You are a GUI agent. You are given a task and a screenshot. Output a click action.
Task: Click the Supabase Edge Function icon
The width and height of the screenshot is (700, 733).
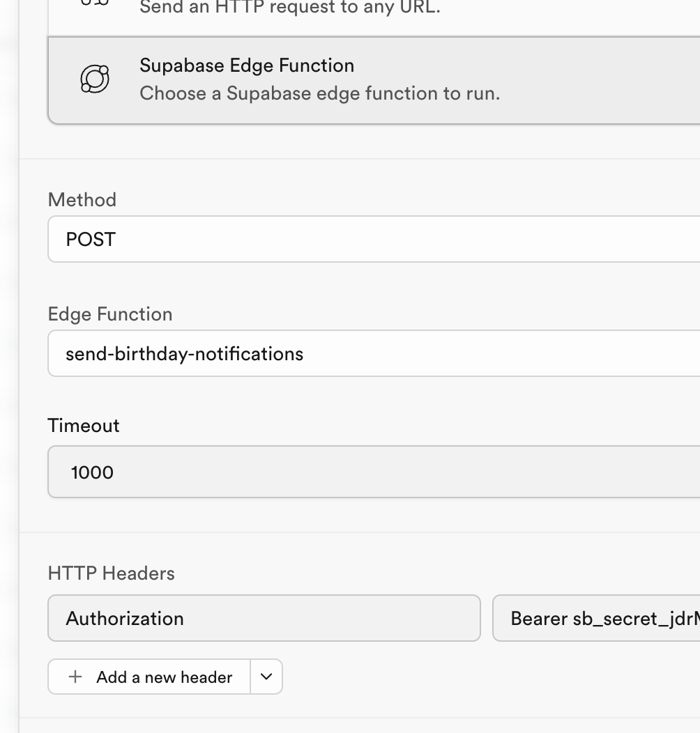point(95,79)
